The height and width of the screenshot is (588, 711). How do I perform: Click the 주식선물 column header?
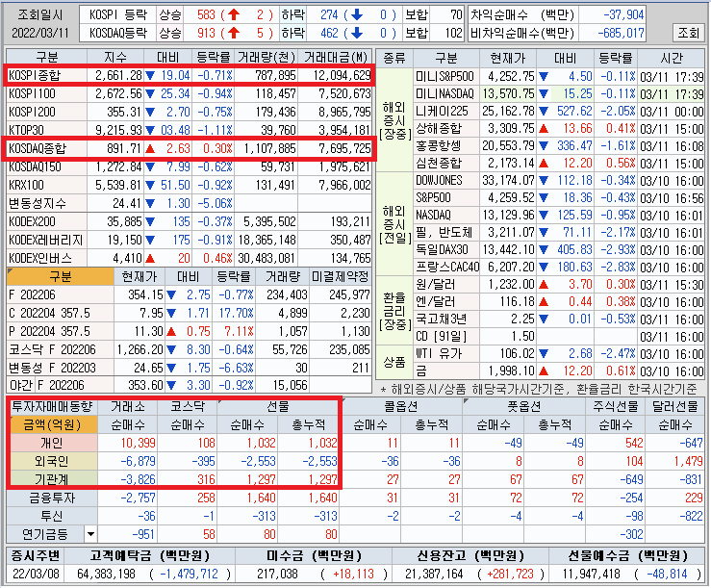pyautogui.click(x=616, y=406)
